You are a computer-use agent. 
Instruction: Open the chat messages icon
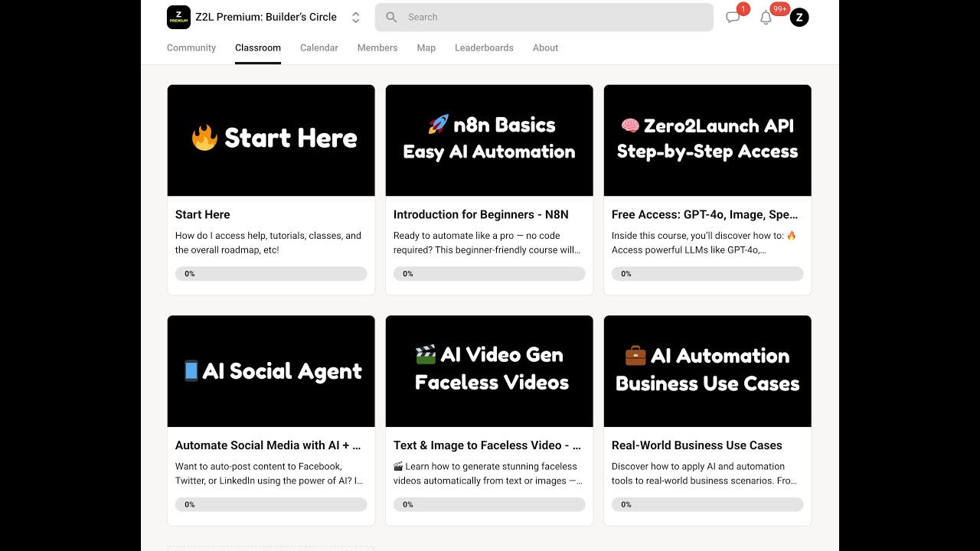click(x=733, y=17)
